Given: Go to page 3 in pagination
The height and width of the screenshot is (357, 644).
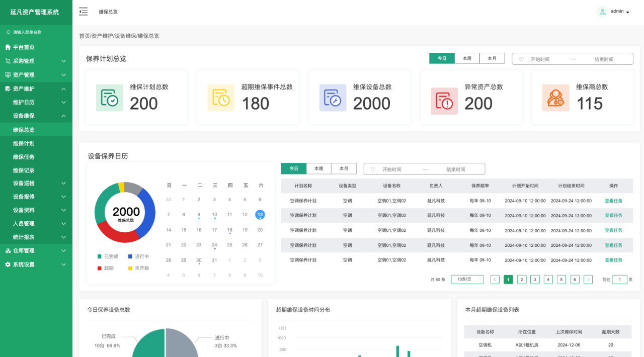Looking at the screenshot, I should [x=535, y=280].
